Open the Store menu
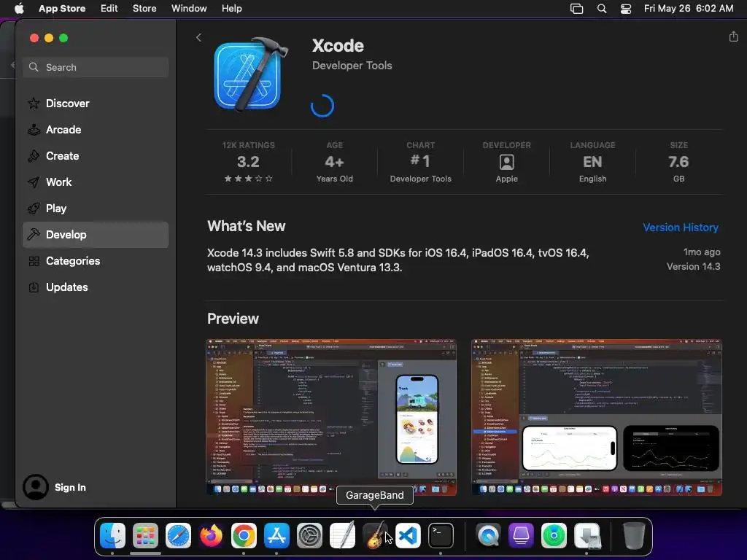Viewport: 747px width, 560px height. click(x=144, y=8)
